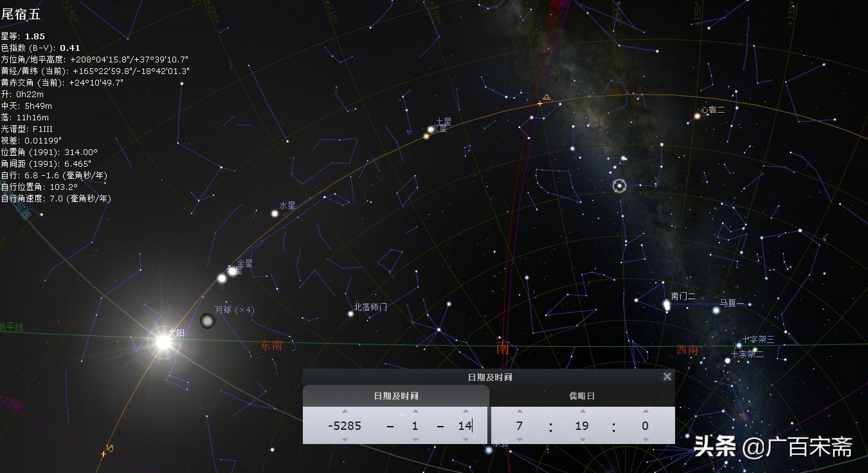Click the 位置角 (1991): 314.00° line
This screenshot has height=473, width=868.
point(49,152)
